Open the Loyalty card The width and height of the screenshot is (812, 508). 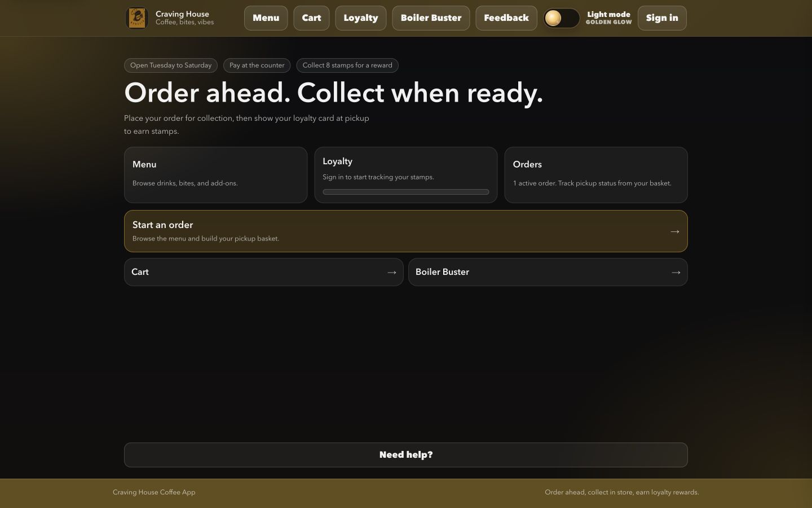click(x=406, y=175)
